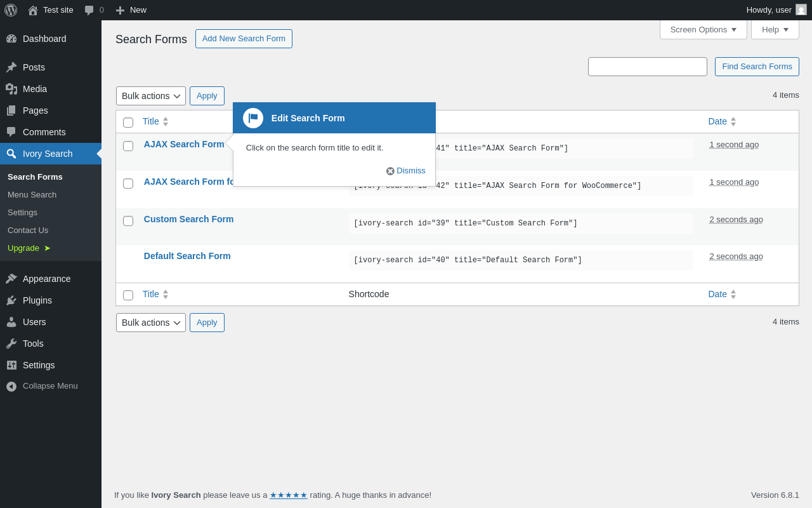812x508 pixels.
Task: Click the five-star rating link in footer
Action: [x=289, y=495]
